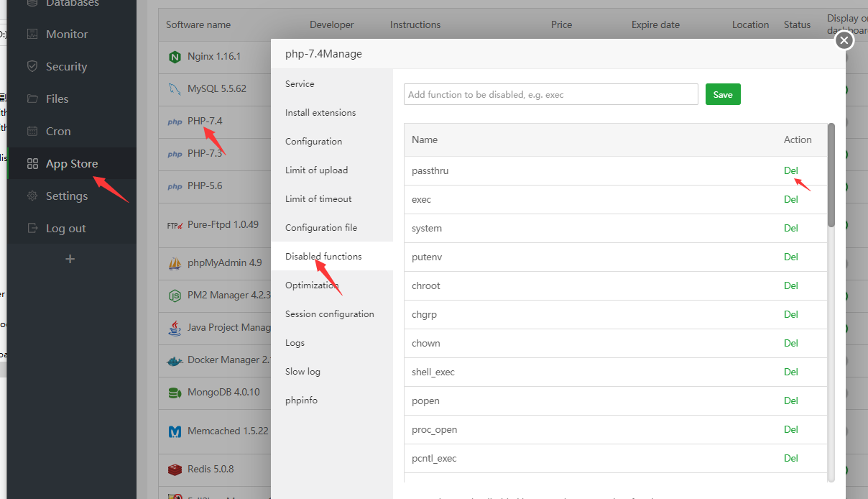Open Redis 5.0.8 in the software list
The width and height of the screenshot is (868, 499).
211,469
